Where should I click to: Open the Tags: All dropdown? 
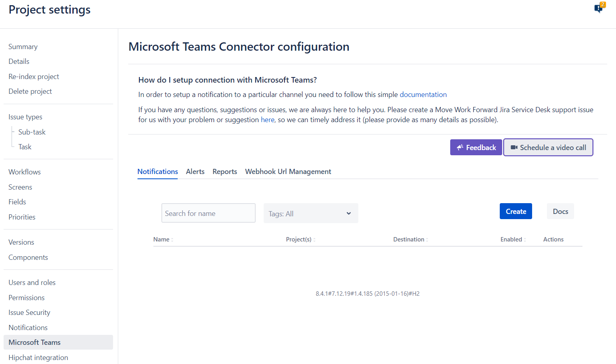click(x=310, y=213)
